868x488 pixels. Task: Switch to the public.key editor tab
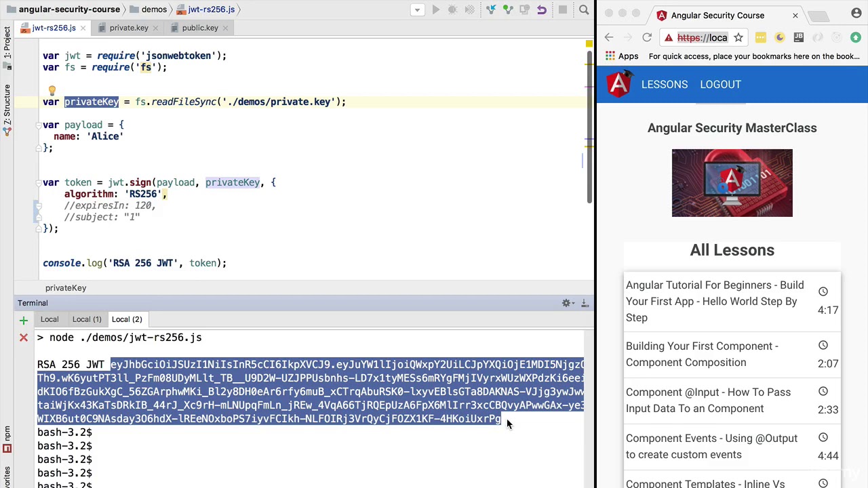[x=199, y=28]
